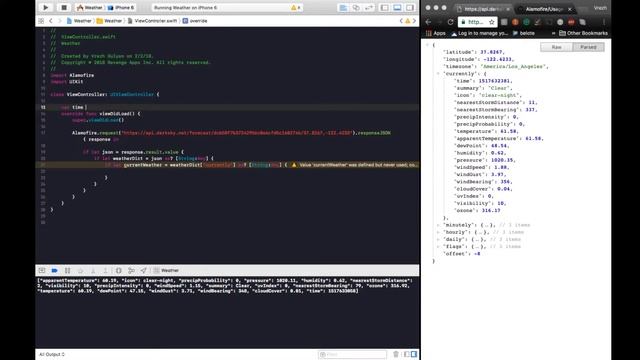This screenshot has width=640, height=360.
Task: Open Debug View Hierarchy icon
Action: click(118, 270)
